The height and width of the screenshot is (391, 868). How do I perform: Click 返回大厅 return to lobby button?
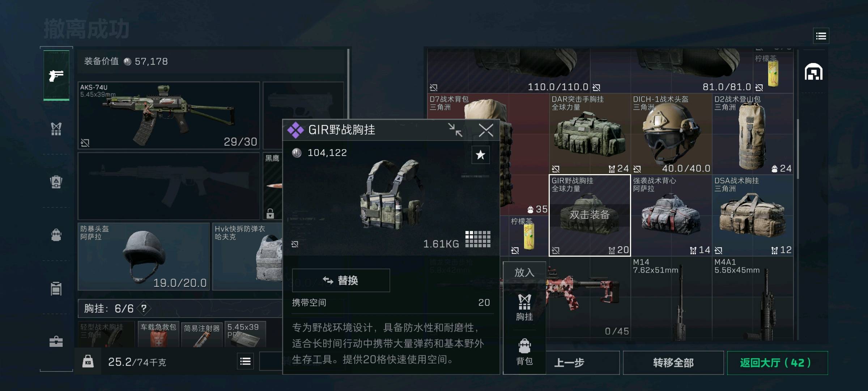777,362
